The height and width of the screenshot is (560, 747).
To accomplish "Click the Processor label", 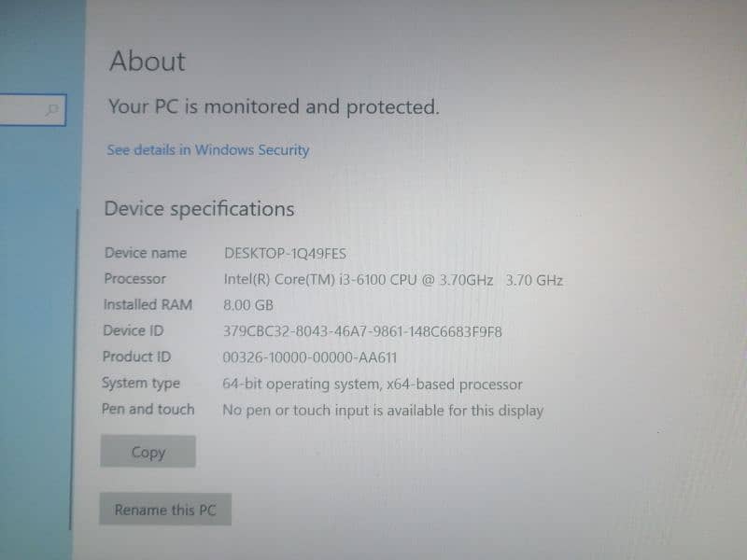I will point(134,278).
